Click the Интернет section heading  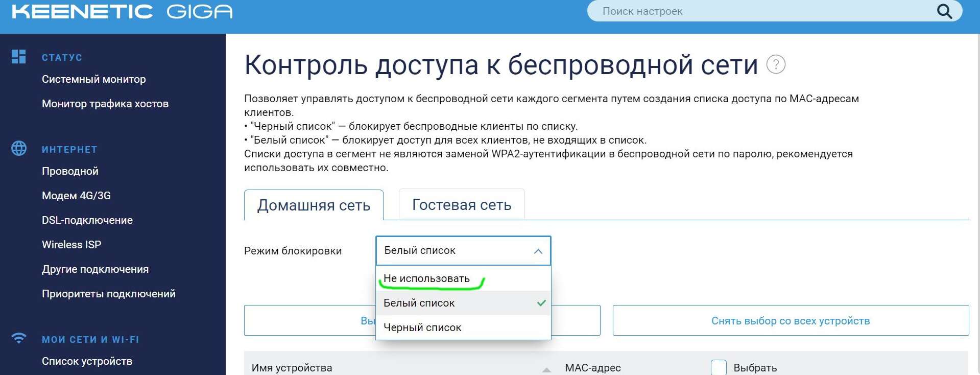coord(69,149)
